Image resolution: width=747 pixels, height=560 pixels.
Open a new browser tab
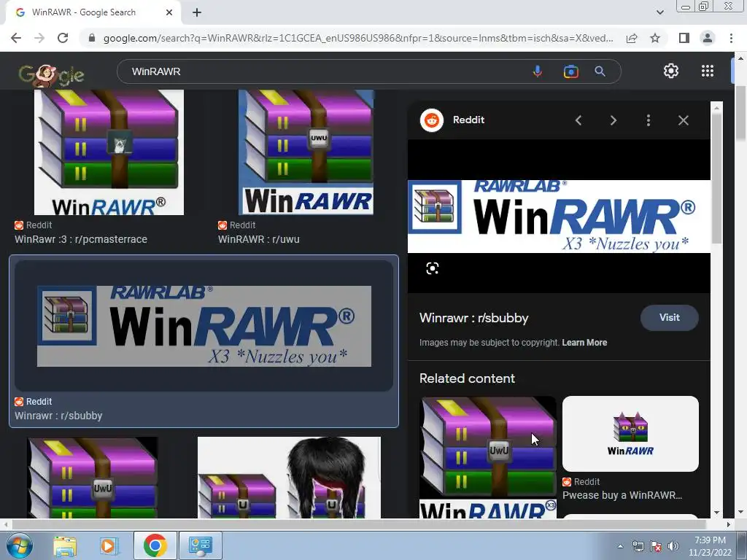(x=197, y=12)
